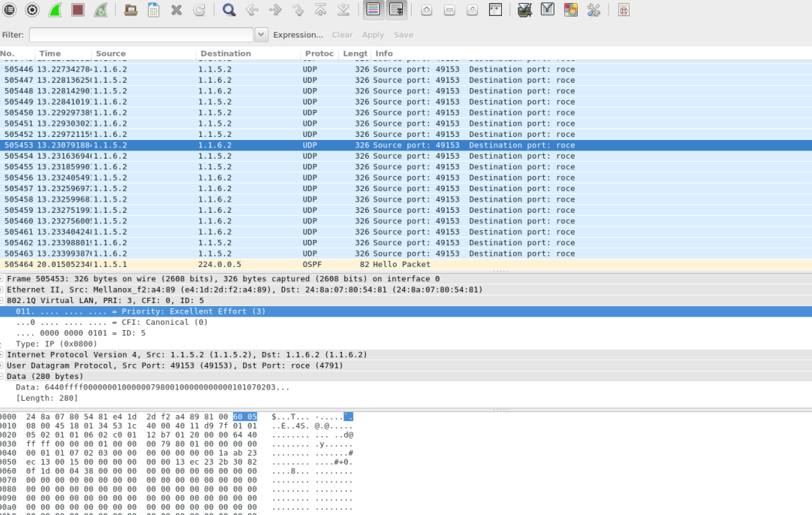Open the capture interfaces list
This screenshot has height=515, width=812.
click(x=10, y=10)
